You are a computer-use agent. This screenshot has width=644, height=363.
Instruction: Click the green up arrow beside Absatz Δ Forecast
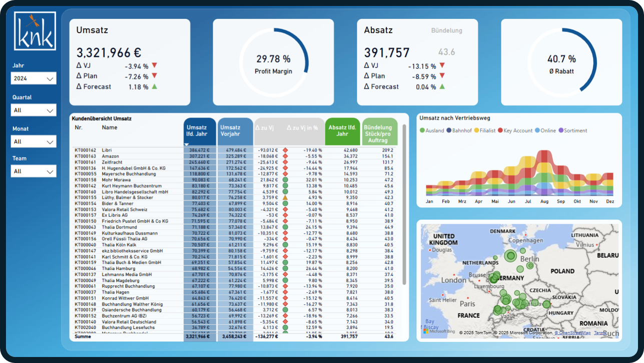[442, 86]
